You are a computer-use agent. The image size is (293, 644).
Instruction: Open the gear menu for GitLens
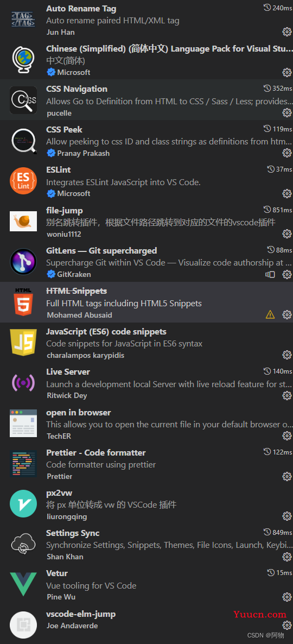point(287,274)
